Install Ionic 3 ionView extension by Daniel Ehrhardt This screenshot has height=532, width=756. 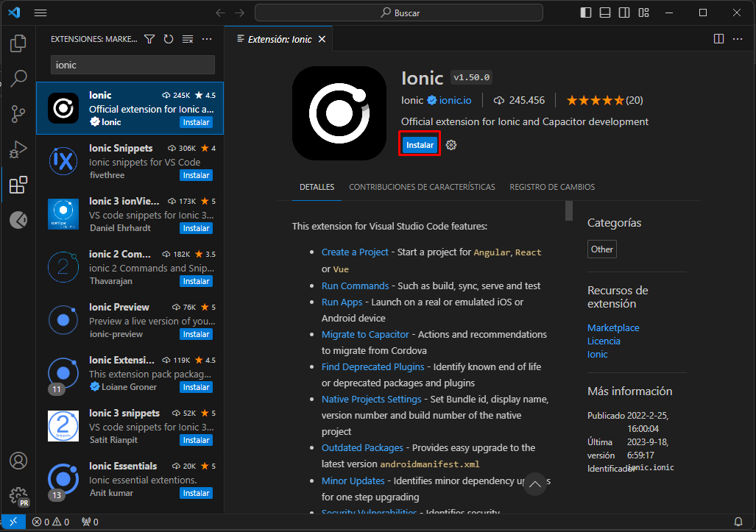click(x=197, y=228)
